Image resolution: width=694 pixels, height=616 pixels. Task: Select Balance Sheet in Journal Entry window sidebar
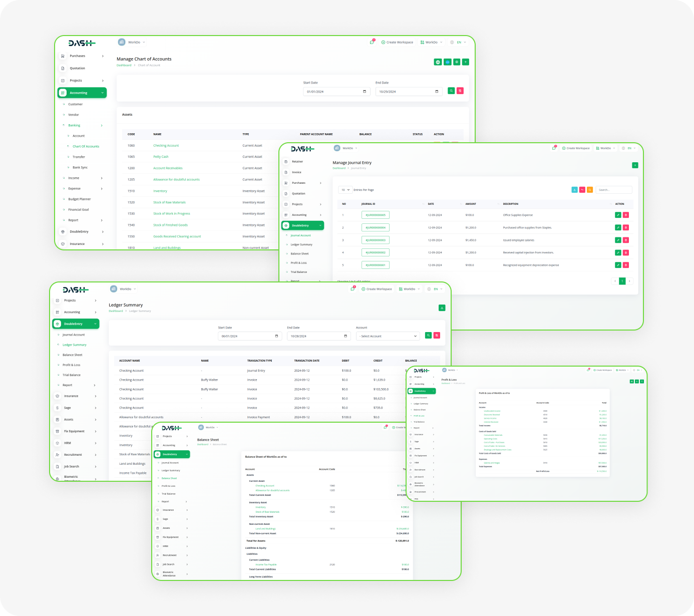tap(299, 254)
